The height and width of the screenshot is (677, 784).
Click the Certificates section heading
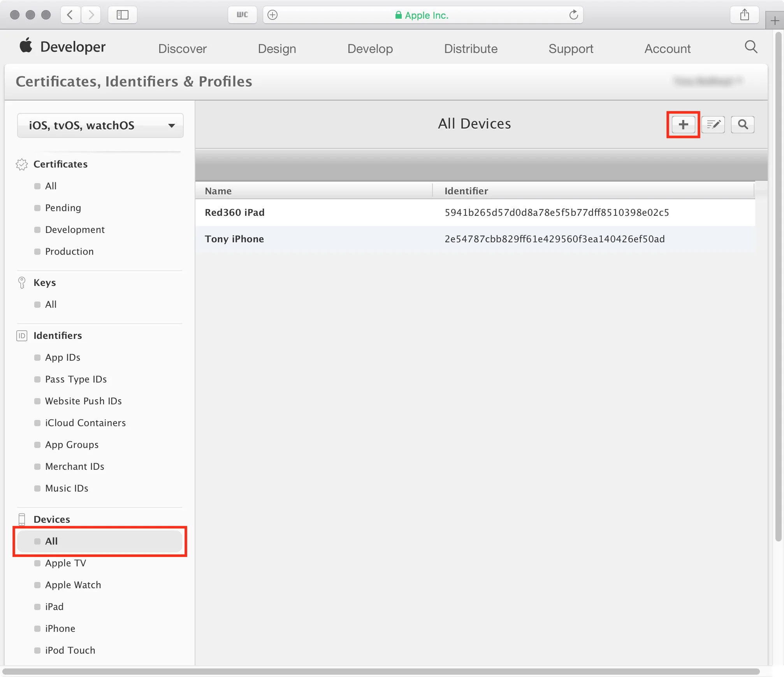click(60, 164)
